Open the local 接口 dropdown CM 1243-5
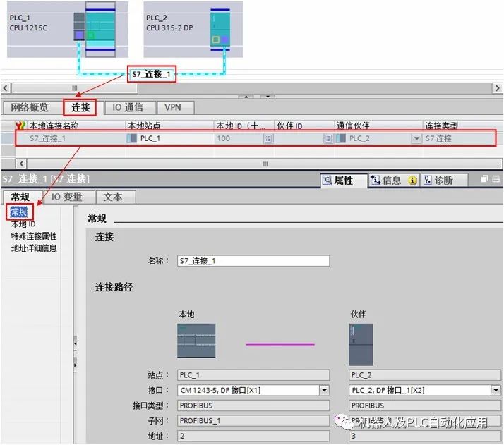The height and width of the screenshot is (445, 504). pyautogui.click(x=324, y=390)
